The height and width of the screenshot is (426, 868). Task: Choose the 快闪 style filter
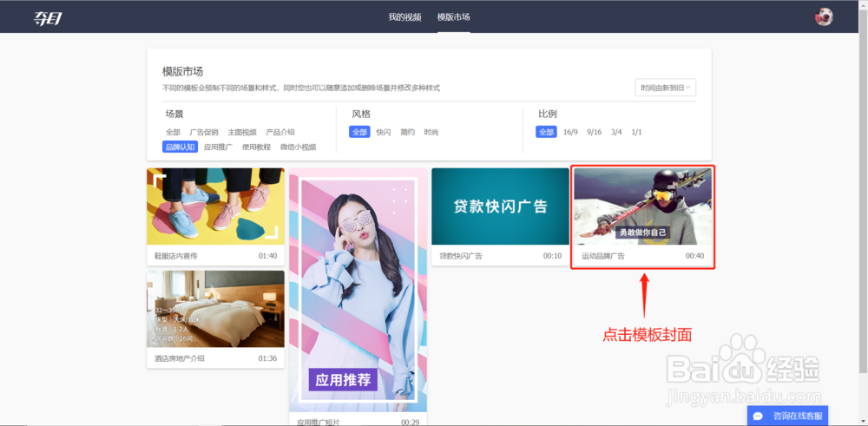tap(384, 132)
